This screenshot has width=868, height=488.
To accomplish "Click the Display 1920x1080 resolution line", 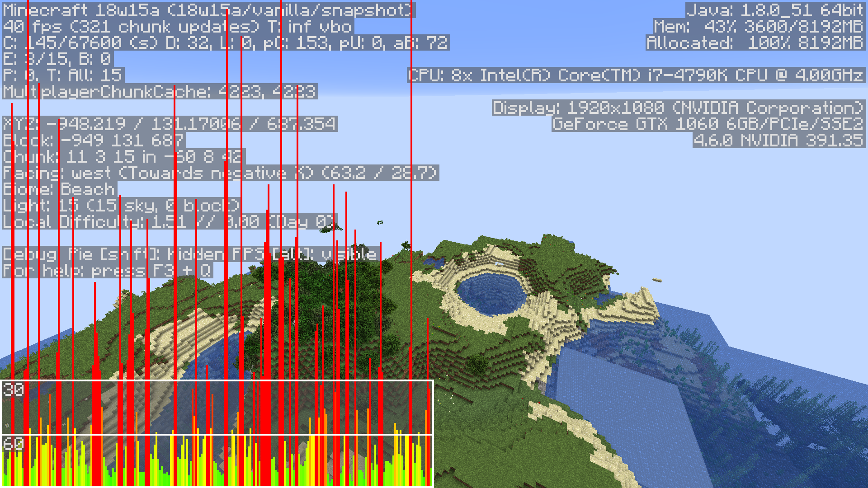I will tap(678, 108).
